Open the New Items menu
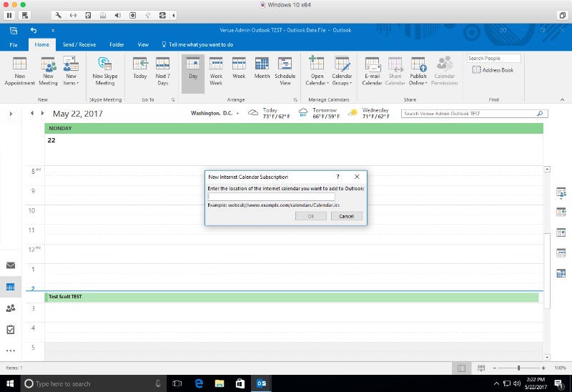 point(71,72)
